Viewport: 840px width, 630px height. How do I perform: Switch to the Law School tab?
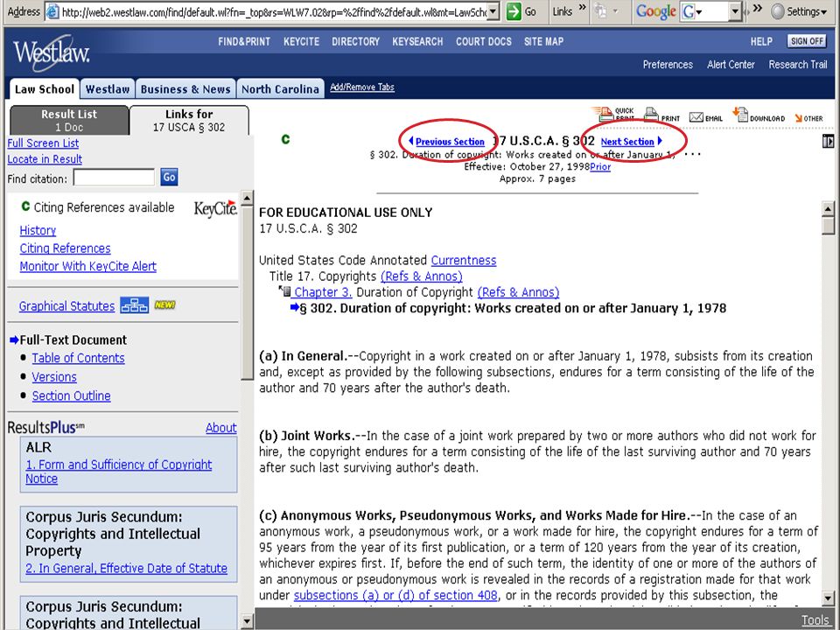click(45, 89)
